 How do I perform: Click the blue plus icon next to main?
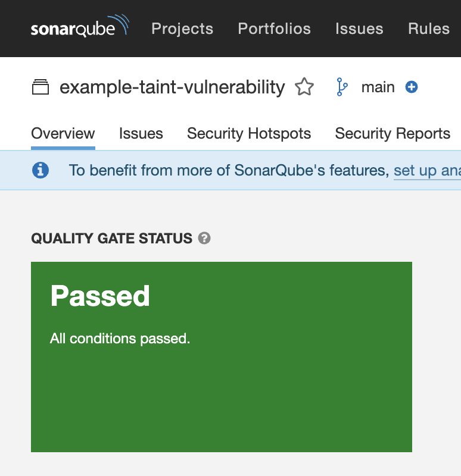[412, 87]
